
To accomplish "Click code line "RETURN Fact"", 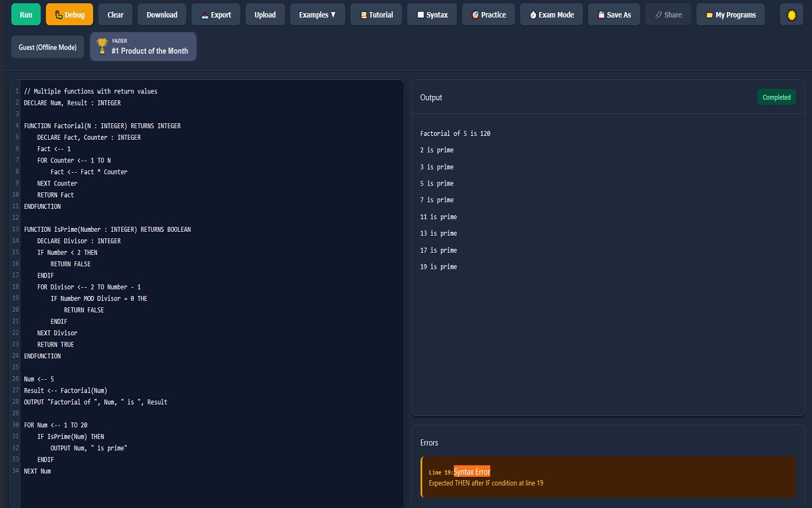I will pyautogui.click(x=56, y=195).
